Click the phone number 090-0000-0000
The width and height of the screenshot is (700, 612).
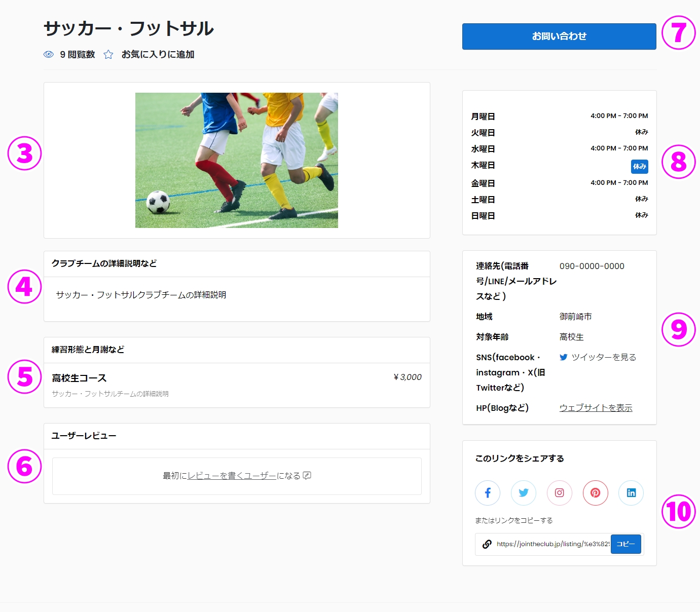click(592, 266)
